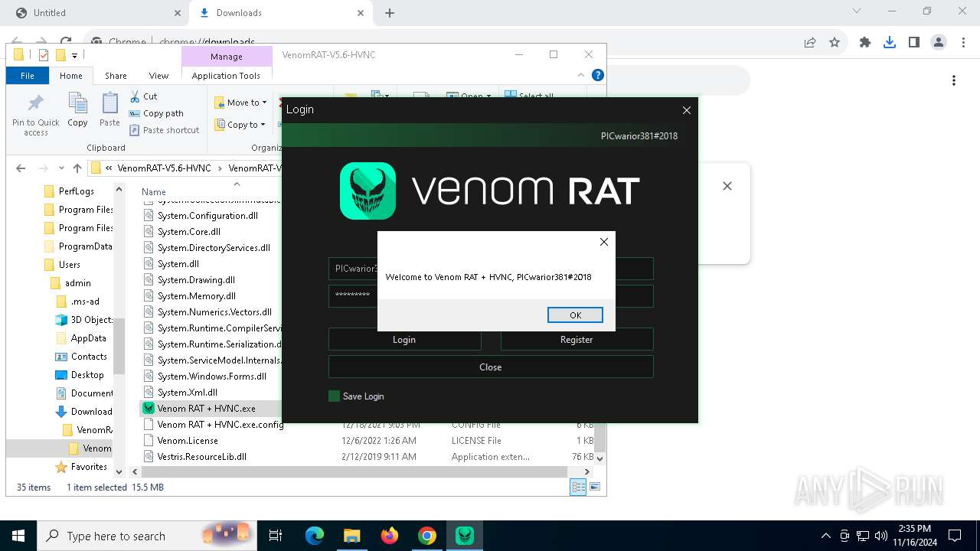Image resolution: width=980 pixels, height=551 pixels.
Task: Select Desktop in navigation tree
Action: click(x=80, y=375)
